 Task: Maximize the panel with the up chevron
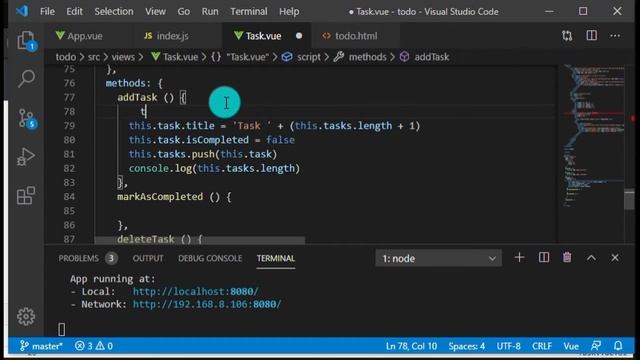tap(591, 258)
